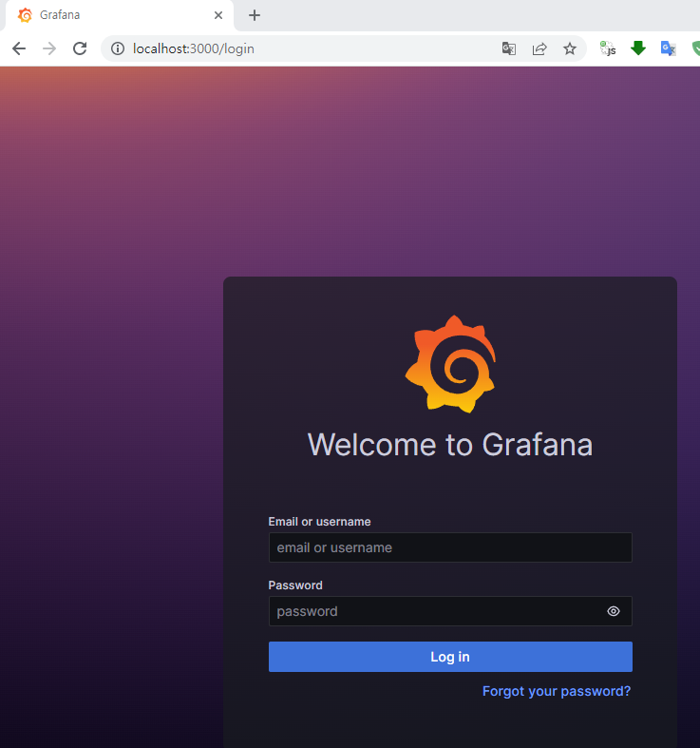
Task: Open the Forgot your password link
Action: [556, 691]
